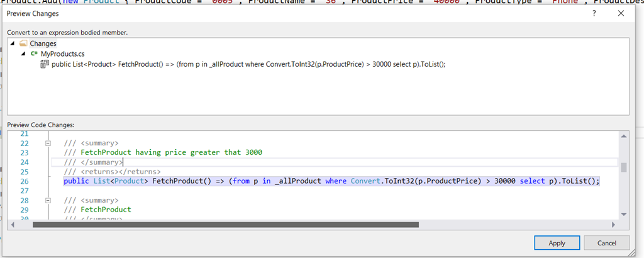Click the scroll left arrow in code preview
644x258 pixels.
pos(13,224)
